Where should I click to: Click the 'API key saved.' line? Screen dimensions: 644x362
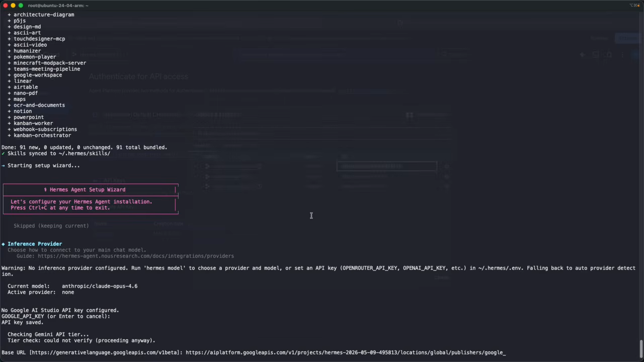23,322
